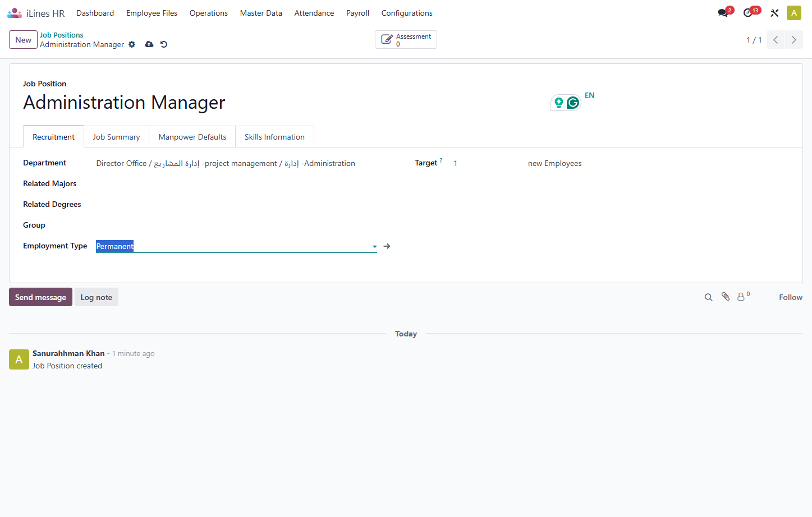Open the Dashboard menu
812x517 pixels.
pyautogui.click(x=95, y=13)
